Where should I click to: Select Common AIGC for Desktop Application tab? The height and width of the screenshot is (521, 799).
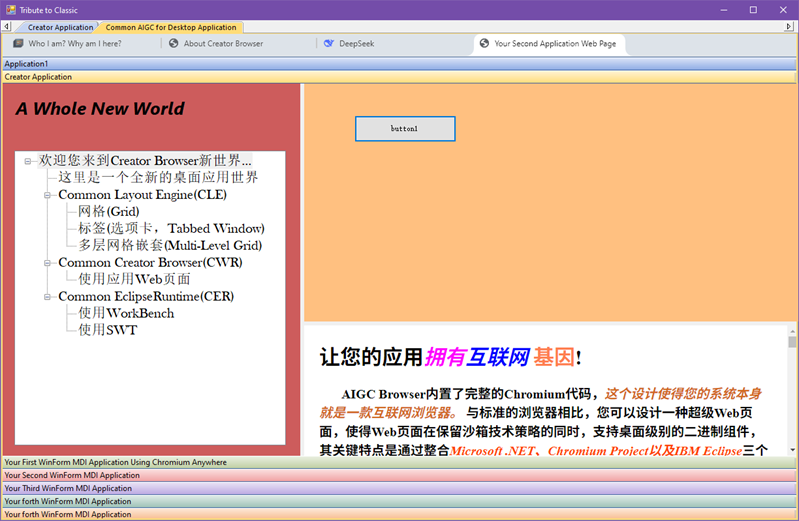point(171,27)
